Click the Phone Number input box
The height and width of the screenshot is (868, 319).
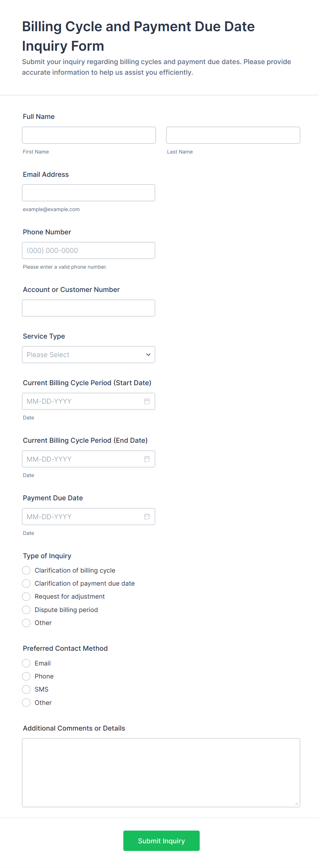(x=88, y=250)
